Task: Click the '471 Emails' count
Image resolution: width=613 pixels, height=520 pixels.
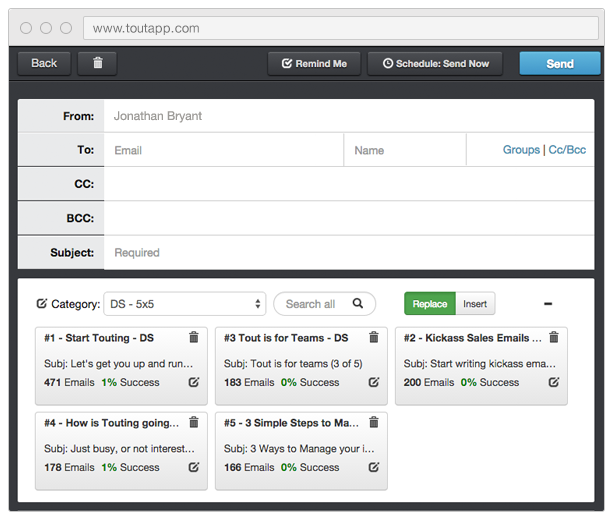Action: point(69,382)
